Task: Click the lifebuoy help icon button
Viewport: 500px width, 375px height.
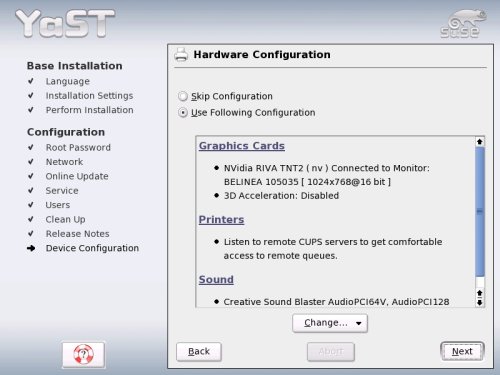Action: pyautogui.click(x=83, y=354)
